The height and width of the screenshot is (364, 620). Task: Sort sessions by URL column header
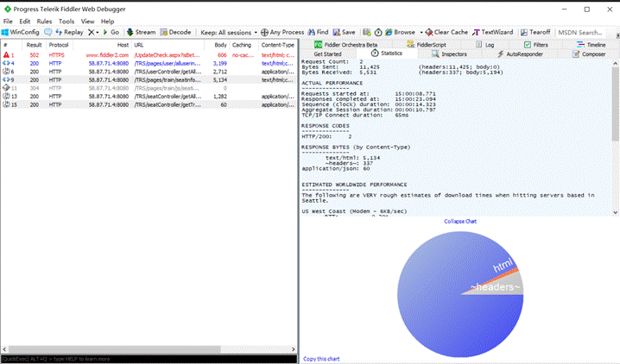pos(168,45)
